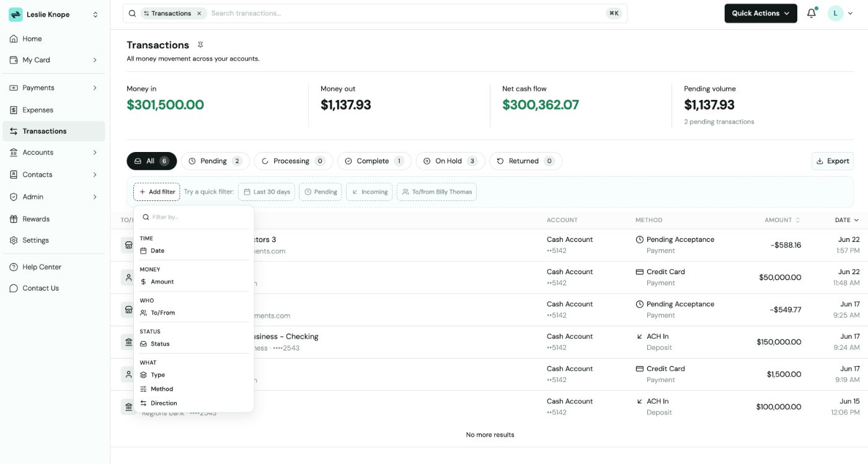
Task: Apply the Incoming quick filter
Action: pos(370,192)
